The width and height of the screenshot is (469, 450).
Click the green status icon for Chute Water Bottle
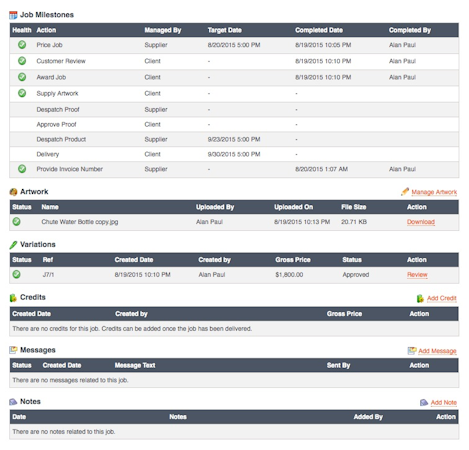pos(16,222)
